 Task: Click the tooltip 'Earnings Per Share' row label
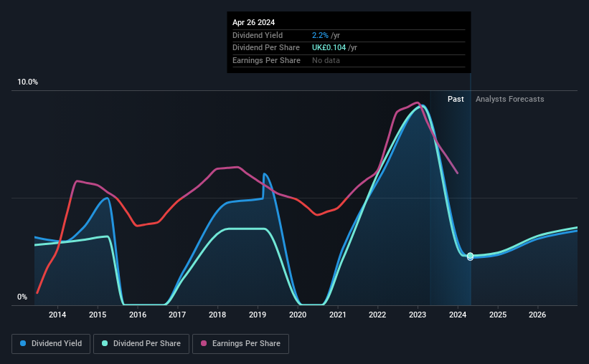click(x=266, y=60)
